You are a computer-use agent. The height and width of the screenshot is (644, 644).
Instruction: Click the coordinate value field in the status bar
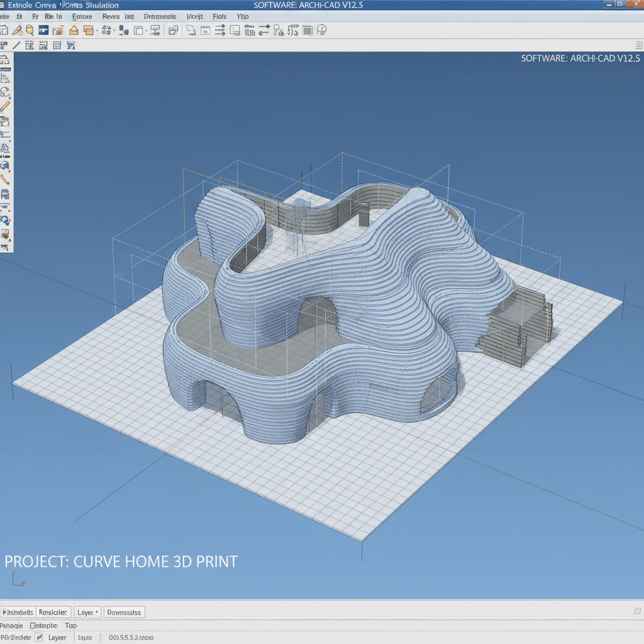click(132, 638)
